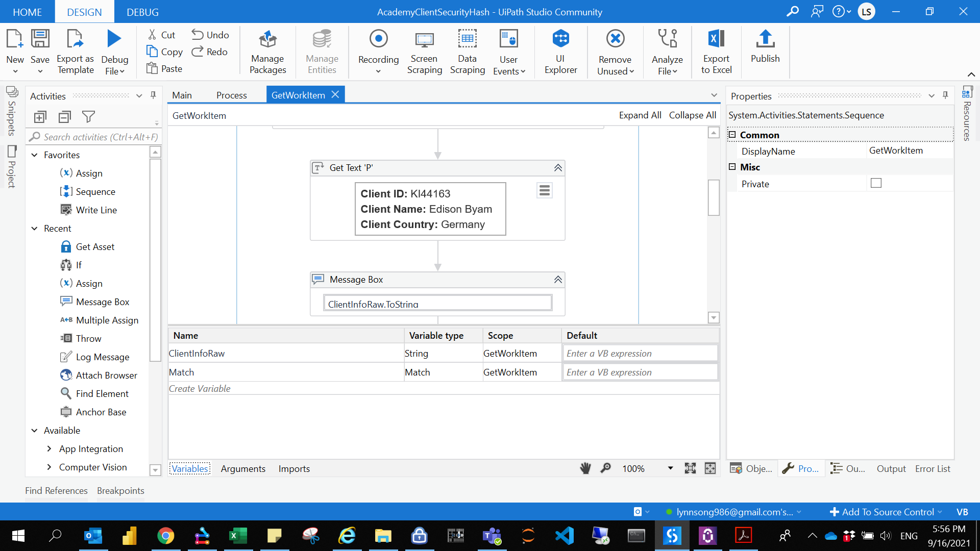Viewport: 980px width, 551px height.
Task: Open the Output panel tab
Action: (891, 468)
